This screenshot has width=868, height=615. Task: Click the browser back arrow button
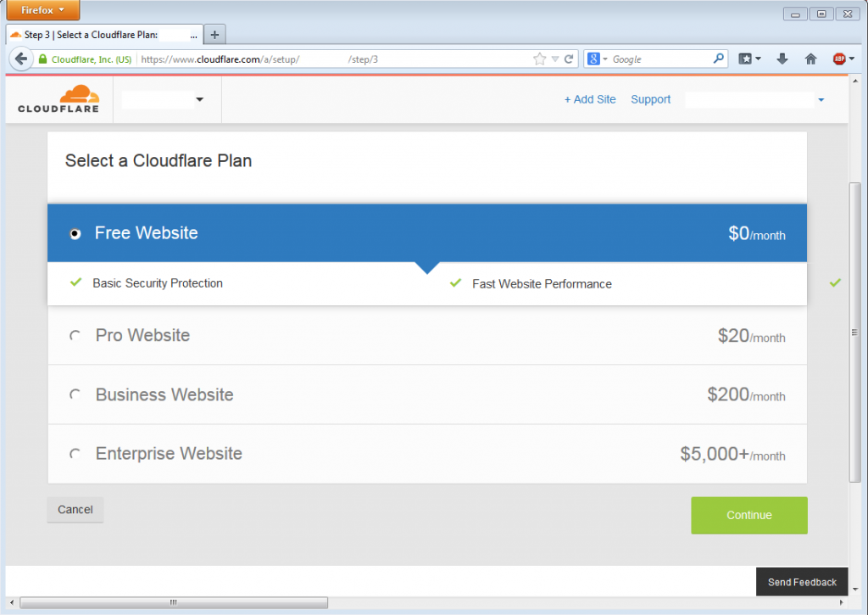click(20, 59)
